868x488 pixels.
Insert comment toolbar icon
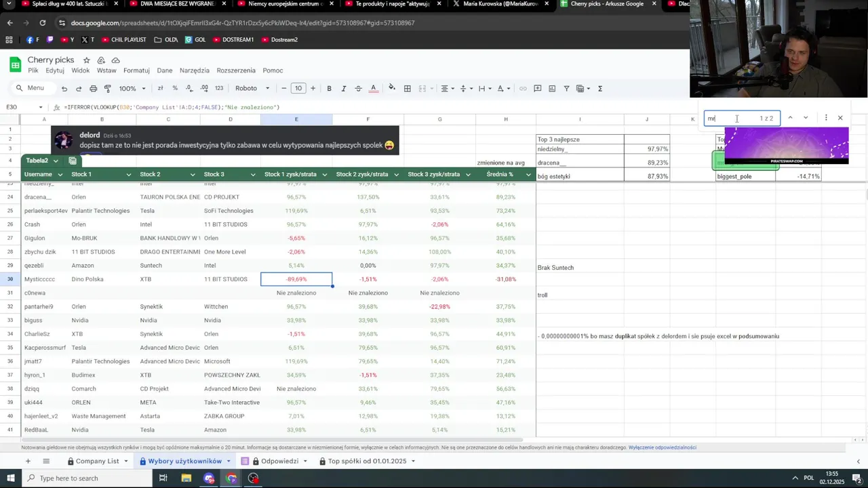[537, 88]
